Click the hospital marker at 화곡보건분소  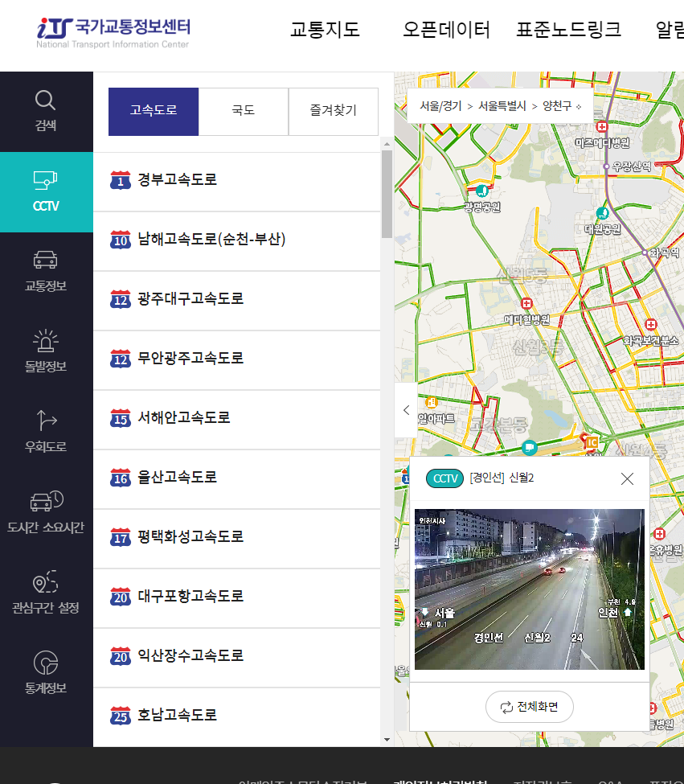click(651, 325)
